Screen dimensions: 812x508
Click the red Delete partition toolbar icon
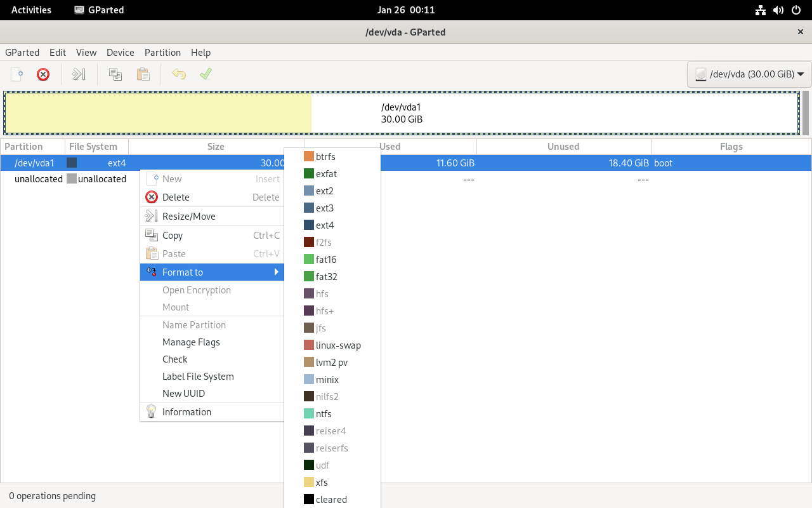click(x=43, y=74)
